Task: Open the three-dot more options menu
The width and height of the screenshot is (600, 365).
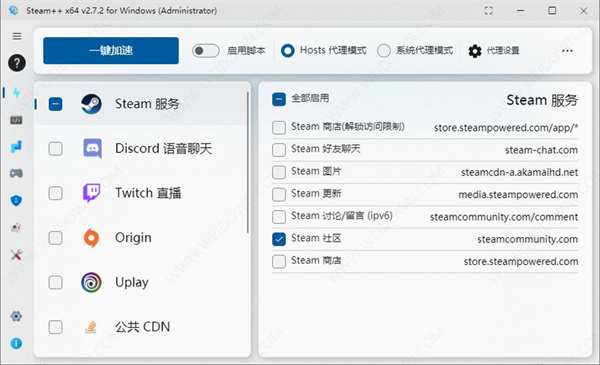Action: pyautogui.click(x=567, y=51)
